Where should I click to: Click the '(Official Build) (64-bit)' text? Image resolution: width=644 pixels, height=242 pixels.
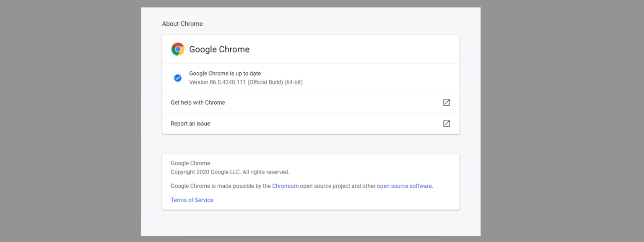pos(275,82)
